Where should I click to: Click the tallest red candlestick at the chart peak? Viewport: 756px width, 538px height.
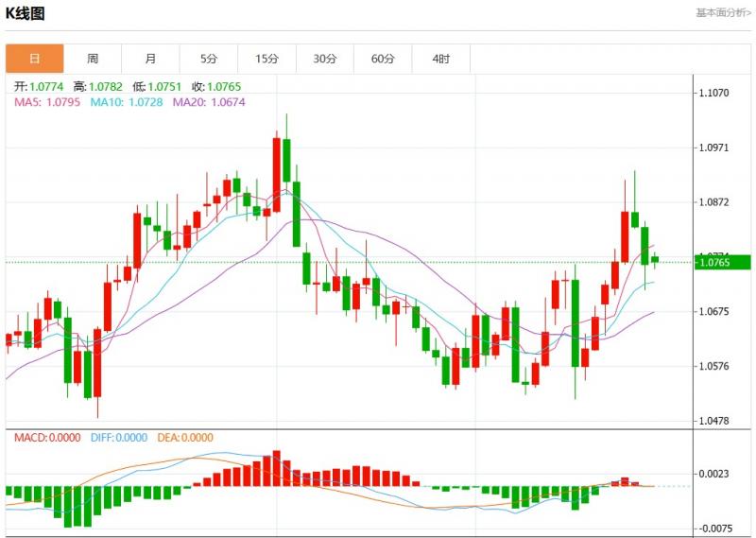[276, 175]
